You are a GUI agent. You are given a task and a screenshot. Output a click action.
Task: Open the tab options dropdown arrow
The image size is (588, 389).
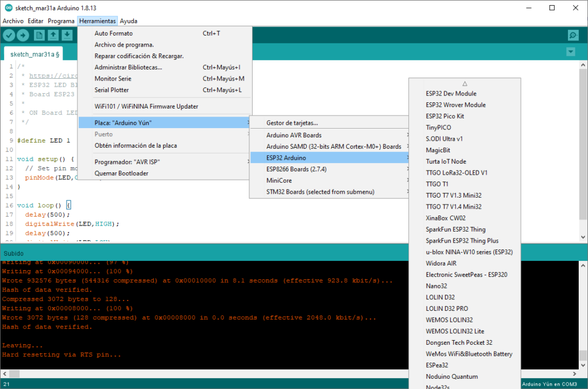click(x=571, y=52)
